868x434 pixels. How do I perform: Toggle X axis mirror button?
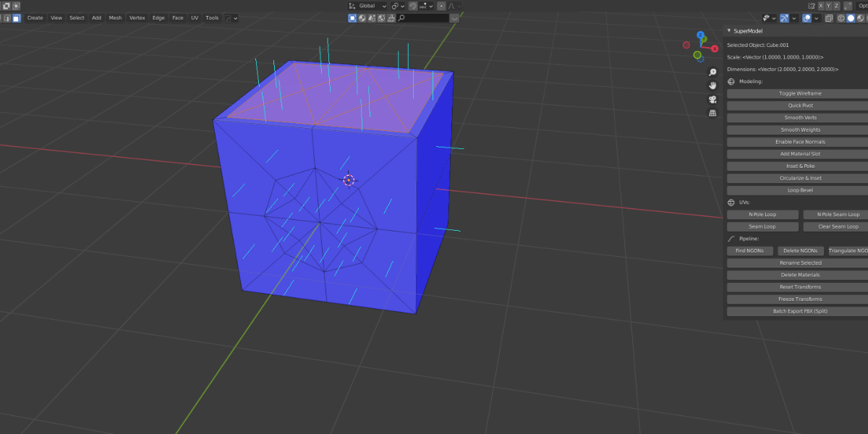point(821,6)
